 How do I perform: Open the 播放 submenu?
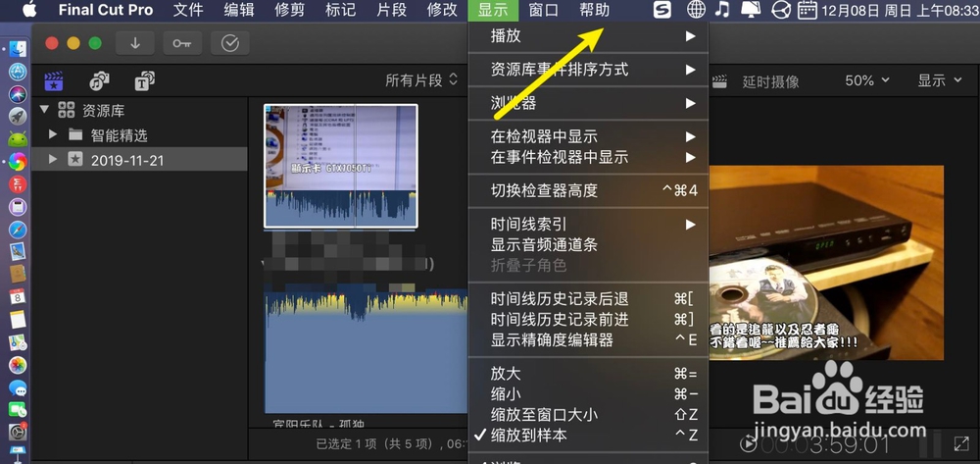(588, 36)
